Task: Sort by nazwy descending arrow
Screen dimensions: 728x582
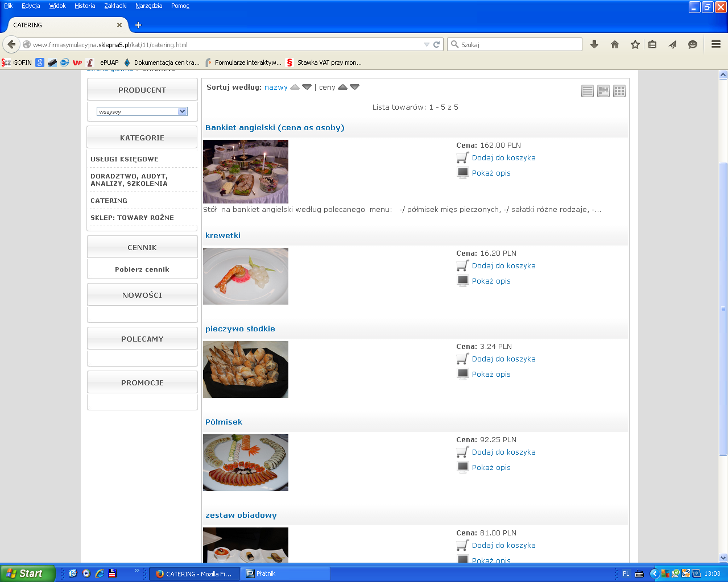Action: tap(307, 87)
